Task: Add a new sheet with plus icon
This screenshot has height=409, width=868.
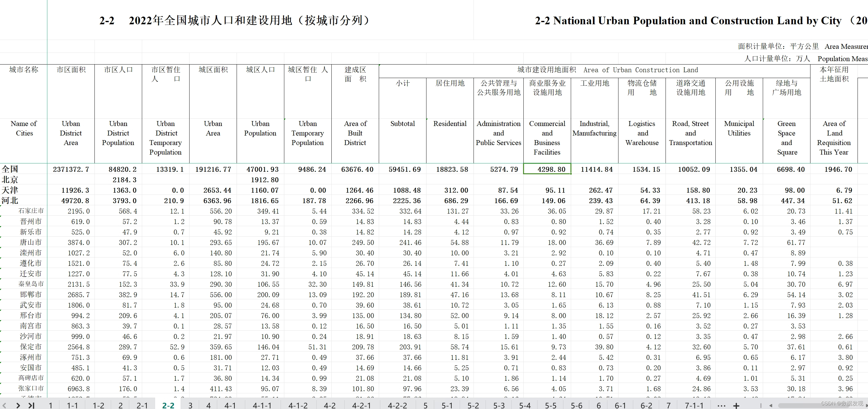Action: click(x=736, y=406)
